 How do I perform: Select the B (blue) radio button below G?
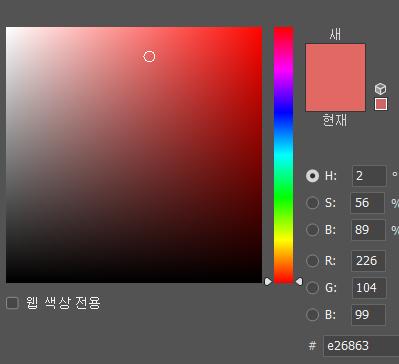[x=312, y=315]
